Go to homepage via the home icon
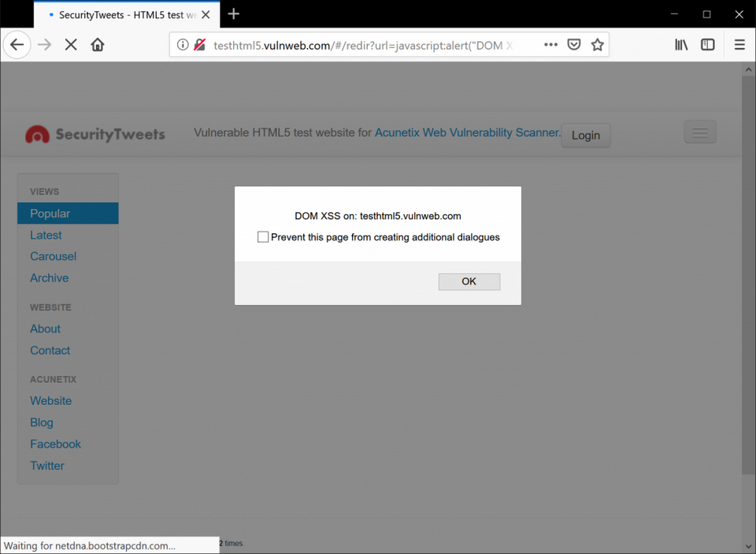 [x=97, y=44]
